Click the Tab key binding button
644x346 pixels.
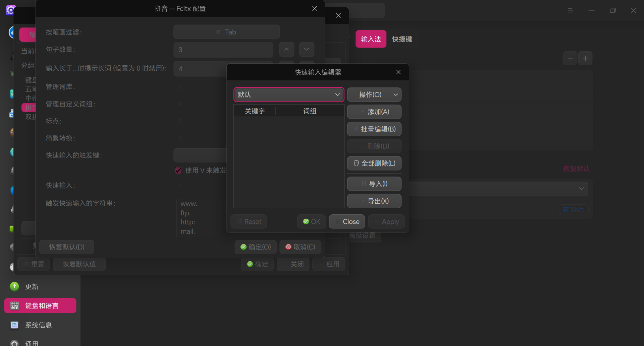click(x=227, y=32)
